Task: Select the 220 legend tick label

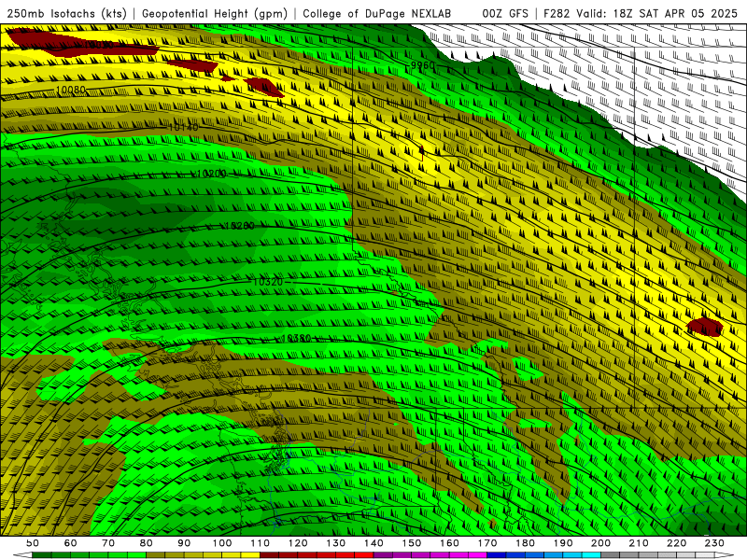Action: [x=677, y=543]
